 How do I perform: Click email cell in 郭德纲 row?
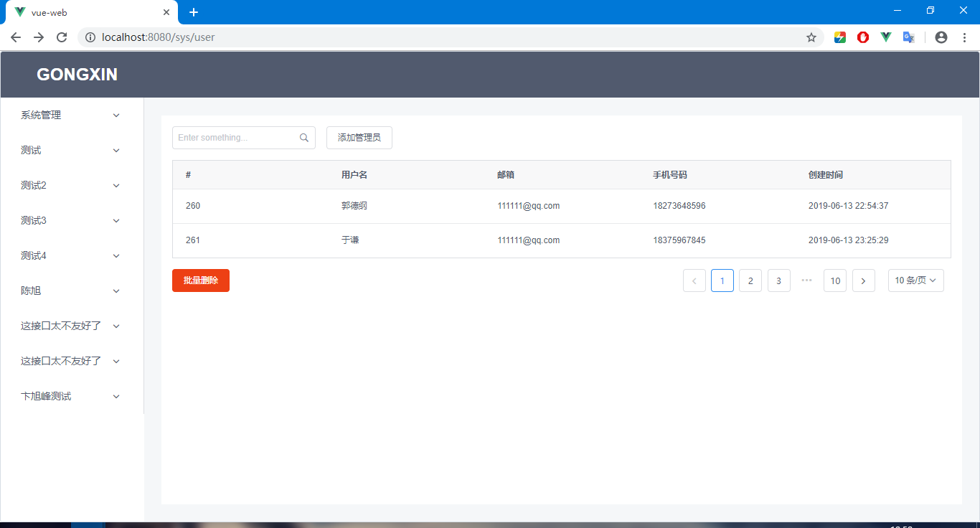tap(529, 206)
